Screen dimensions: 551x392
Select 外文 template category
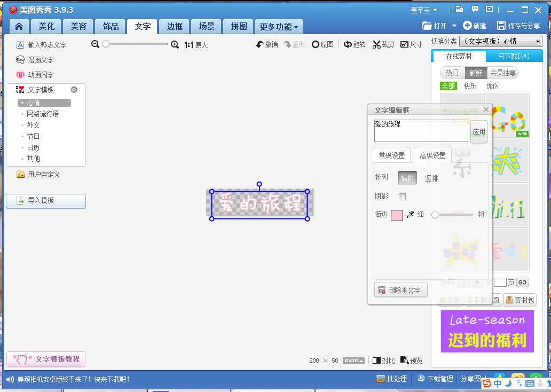coord(34,125)
